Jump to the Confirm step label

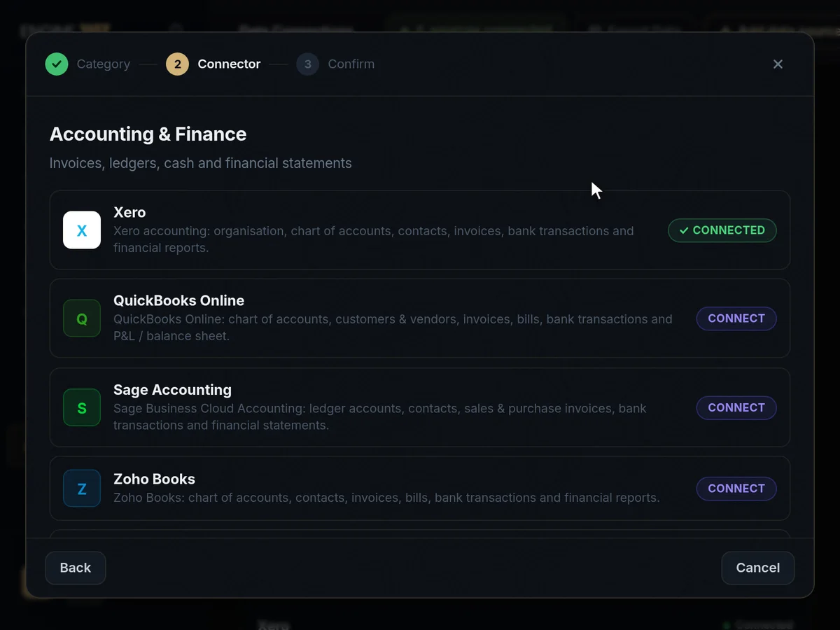[351, 64]
